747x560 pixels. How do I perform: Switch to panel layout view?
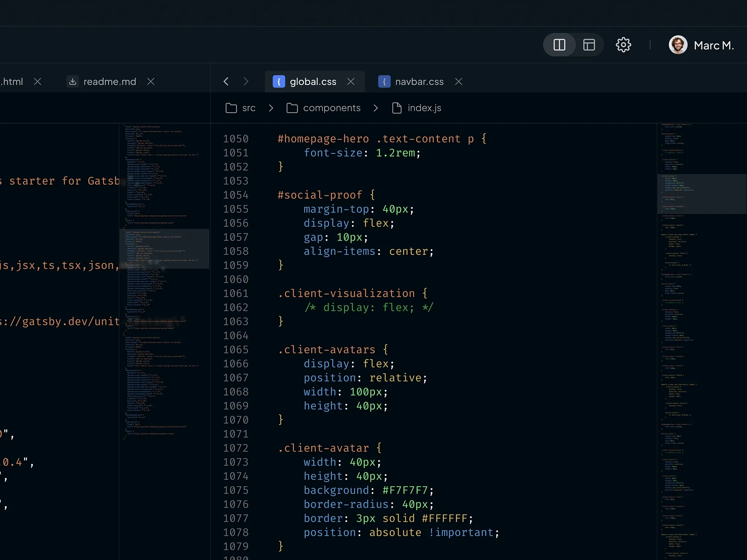pos(589,45)
